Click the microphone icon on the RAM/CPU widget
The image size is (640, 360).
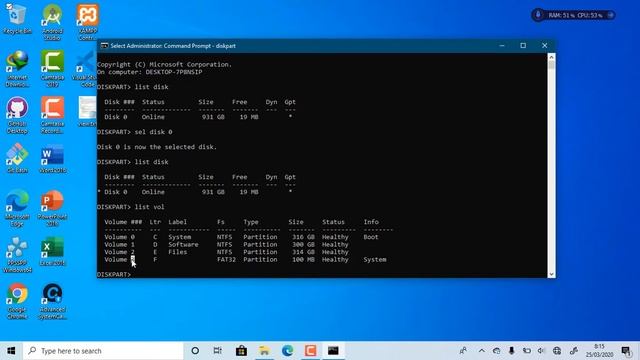point(538,15)
